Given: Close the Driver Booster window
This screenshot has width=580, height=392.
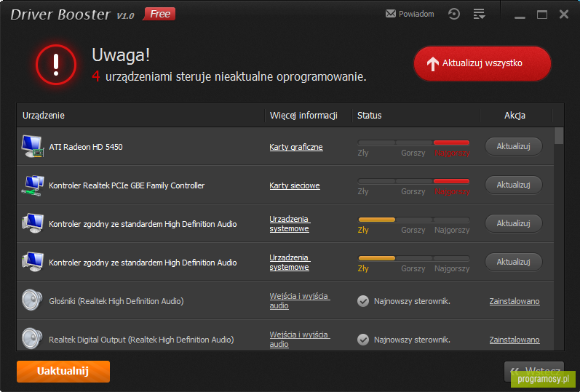Looking at the screenshot, I should [564, 14].
